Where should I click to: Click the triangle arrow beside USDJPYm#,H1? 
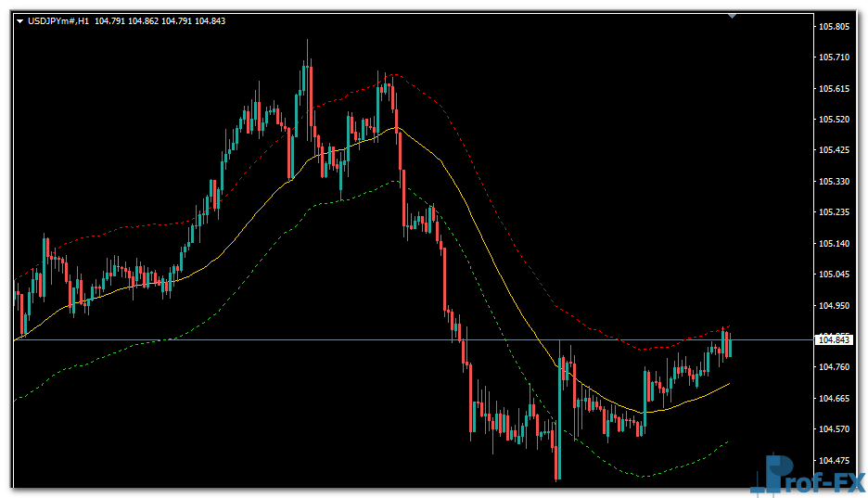[x=20, y=20]
